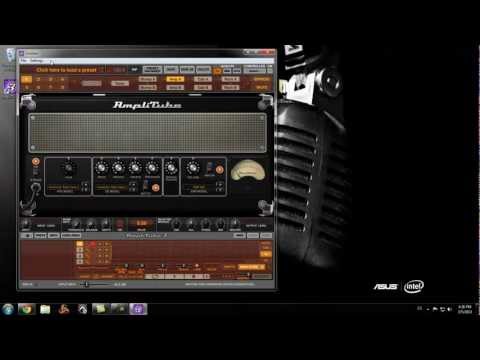Select the Rack B module button
The height and width of the screenshot is (360, 480).
[231, 87]
